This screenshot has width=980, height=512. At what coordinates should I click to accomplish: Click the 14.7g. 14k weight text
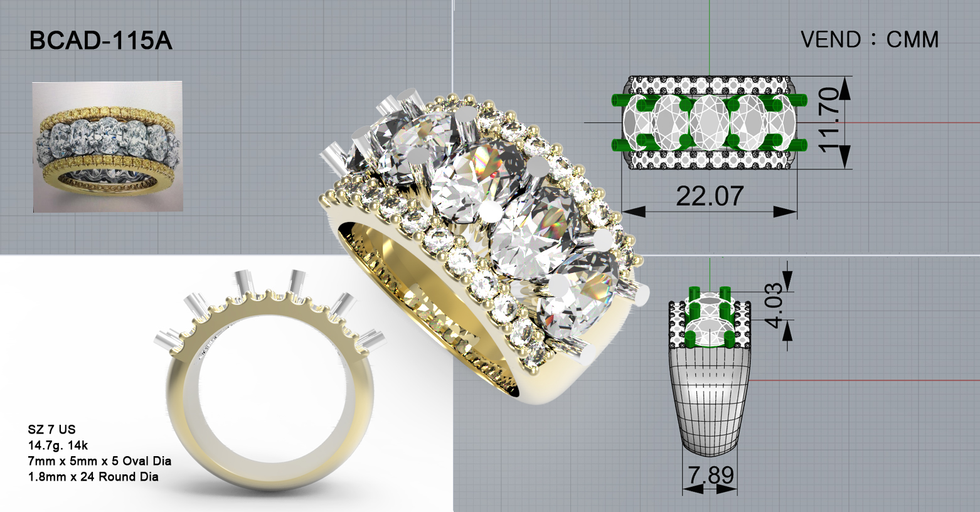point(58,445)
